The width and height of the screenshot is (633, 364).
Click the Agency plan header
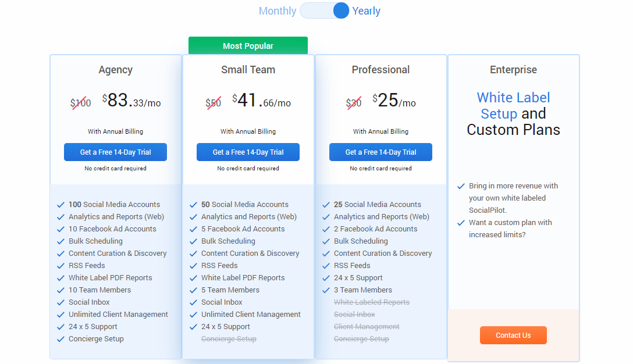coord(115,69)
